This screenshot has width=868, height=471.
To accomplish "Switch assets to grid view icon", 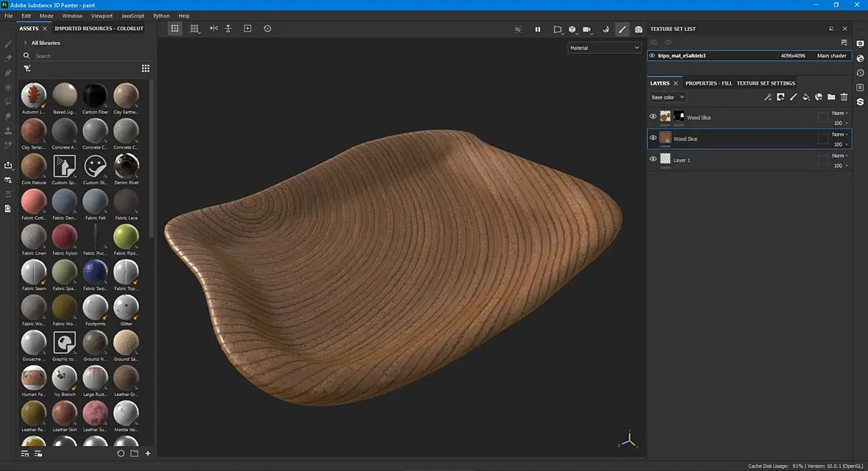I will point(146,68).
